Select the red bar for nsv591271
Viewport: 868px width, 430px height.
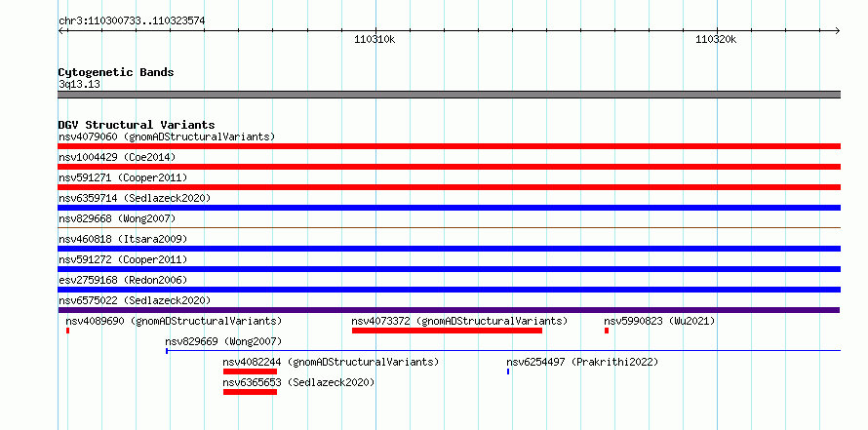tap(449, 187)
